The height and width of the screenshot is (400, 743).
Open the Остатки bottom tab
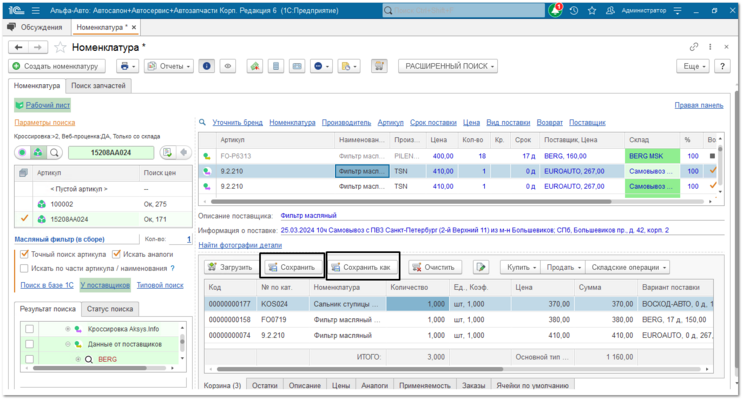click(x=264, y=385)
